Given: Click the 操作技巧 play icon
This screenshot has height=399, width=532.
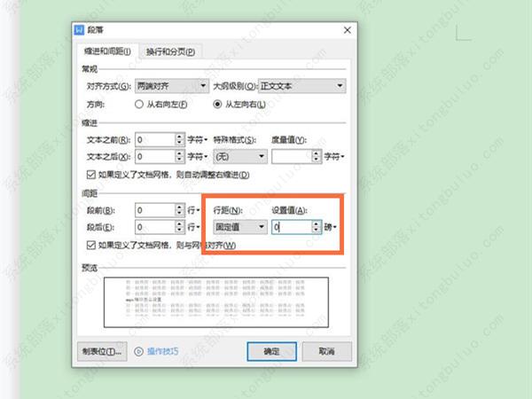Looking at the screenshot, I should coord(138,351).
